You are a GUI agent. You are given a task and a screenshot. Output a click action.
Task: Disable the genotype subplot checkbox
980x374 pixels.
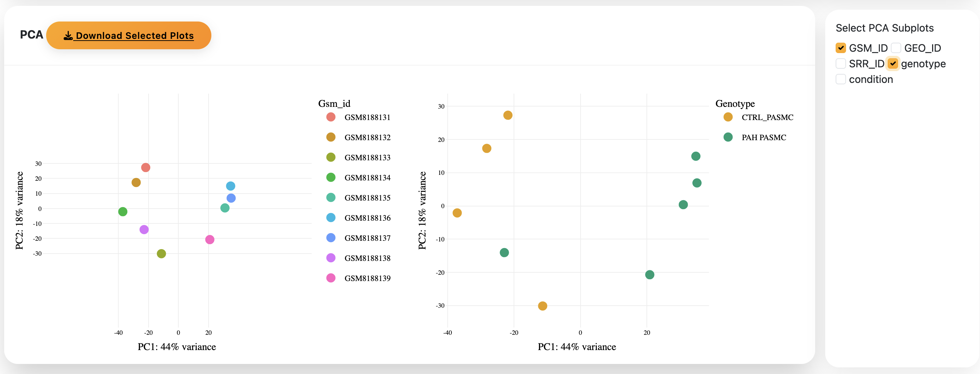(x=893, y=63)
